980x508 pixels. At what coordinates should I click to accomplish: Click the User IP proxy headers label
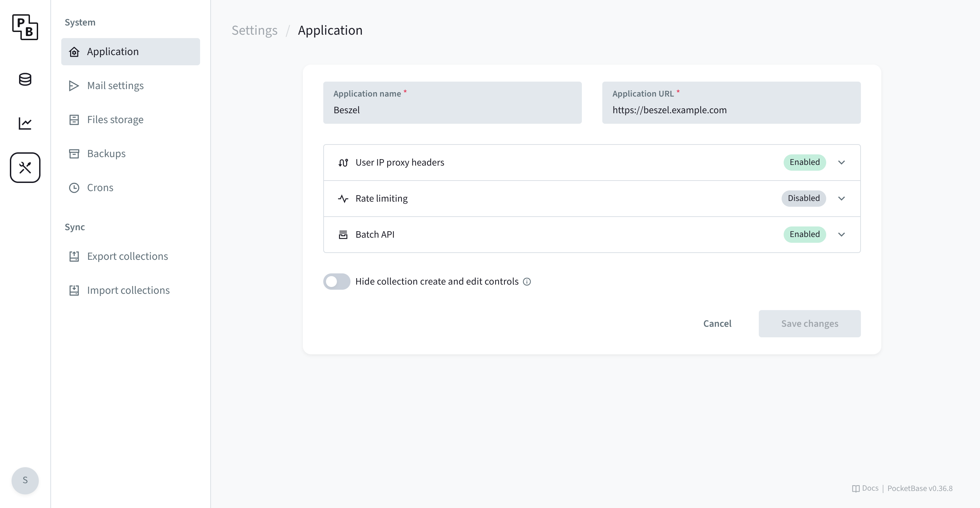[x=400, y=162]
